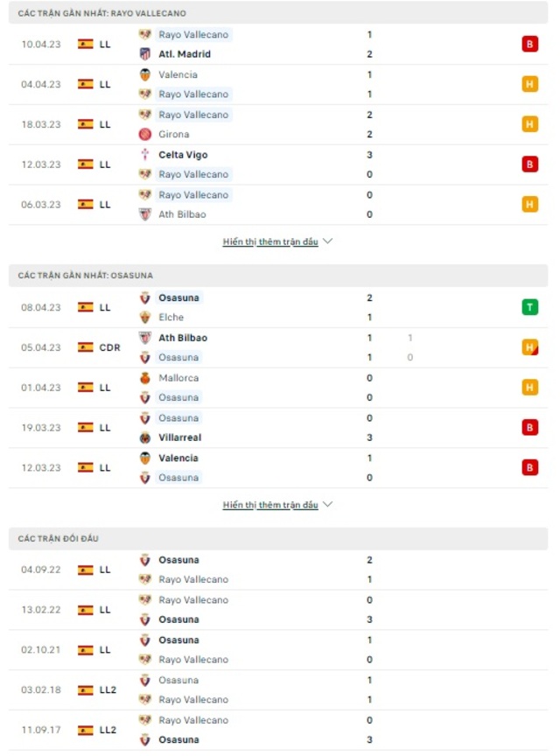Click the Mallorca club crest icon

click(144, 378)
